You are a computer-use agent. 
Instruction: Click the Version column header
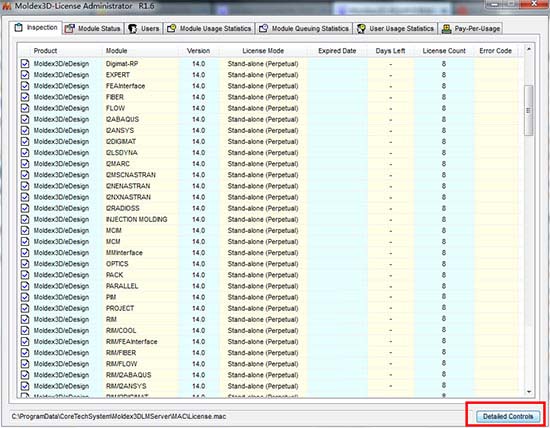[x=199, y=51]
